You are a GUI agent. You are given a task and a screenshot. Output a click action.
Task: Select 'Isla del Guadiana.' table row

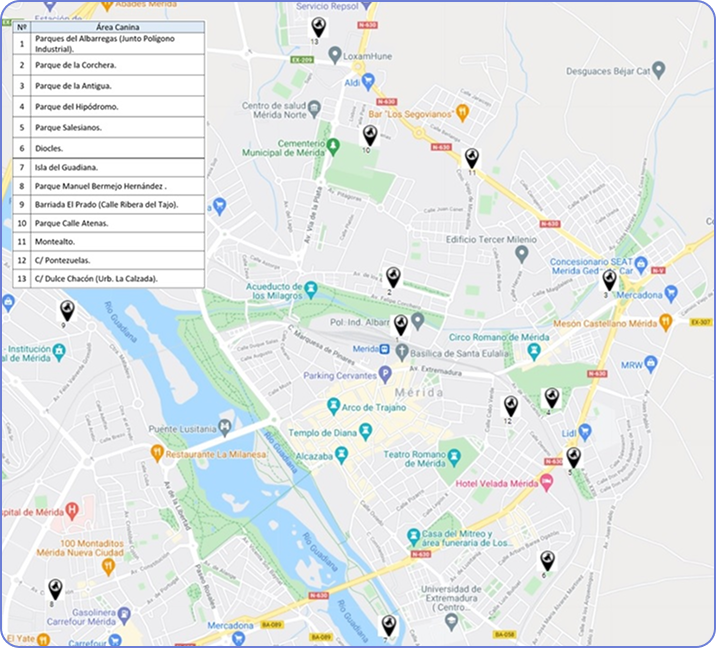pos(109,168)
